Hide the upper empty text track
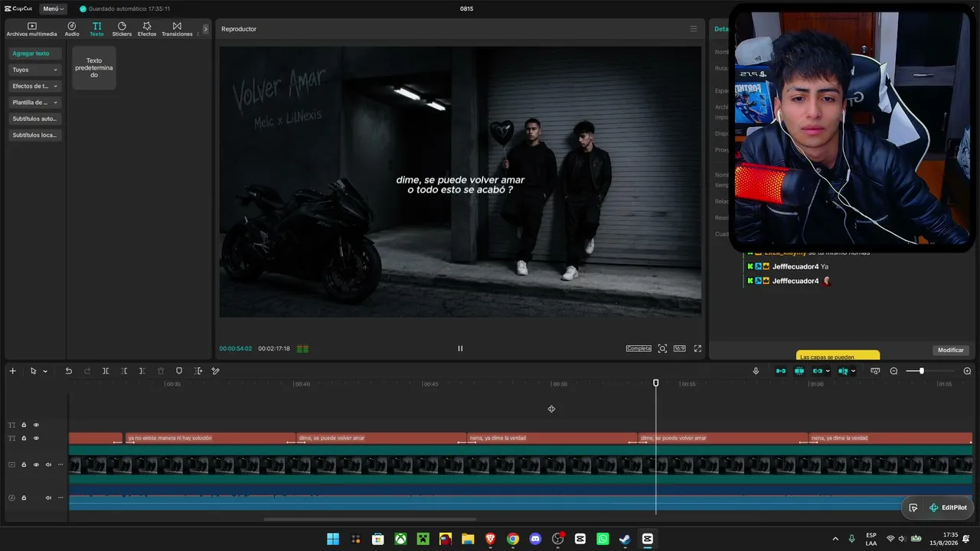980x551 pixels. pos(36,425)
